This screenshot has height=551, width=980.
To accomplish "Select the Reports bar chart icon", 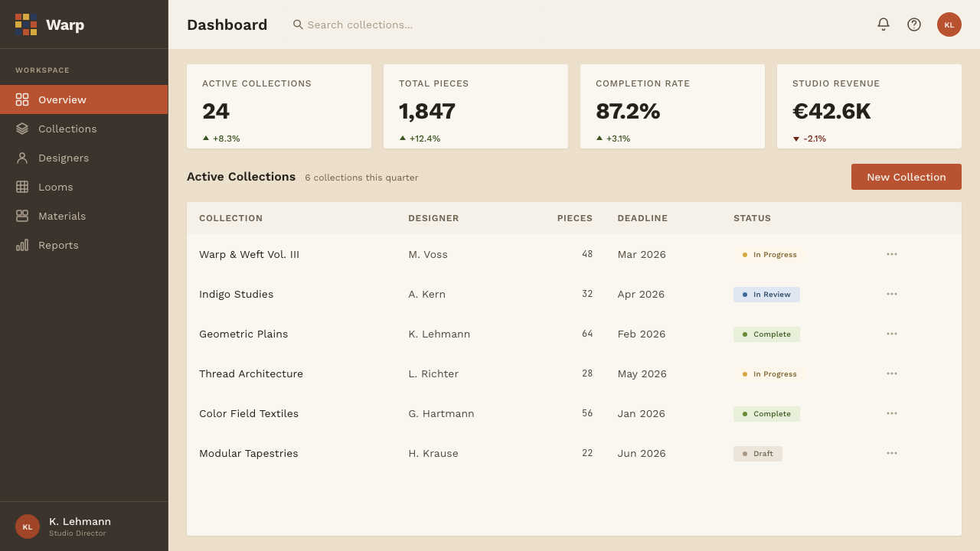I will (x=22, y=245).
